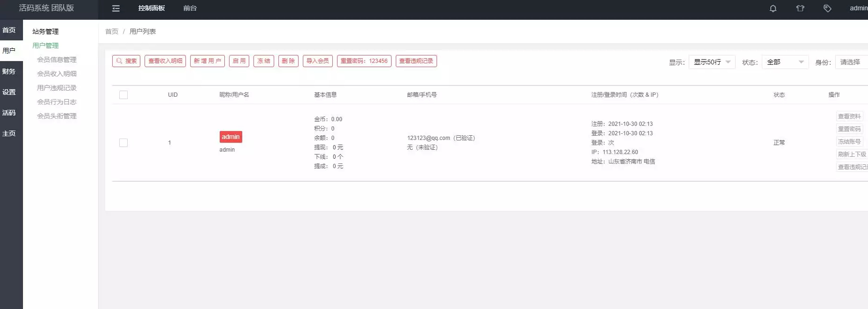The height and width of the screenshot is (309, 868).
Task: Expand the 状态 全部 dropdown
Action: click(x=785, y=62)
